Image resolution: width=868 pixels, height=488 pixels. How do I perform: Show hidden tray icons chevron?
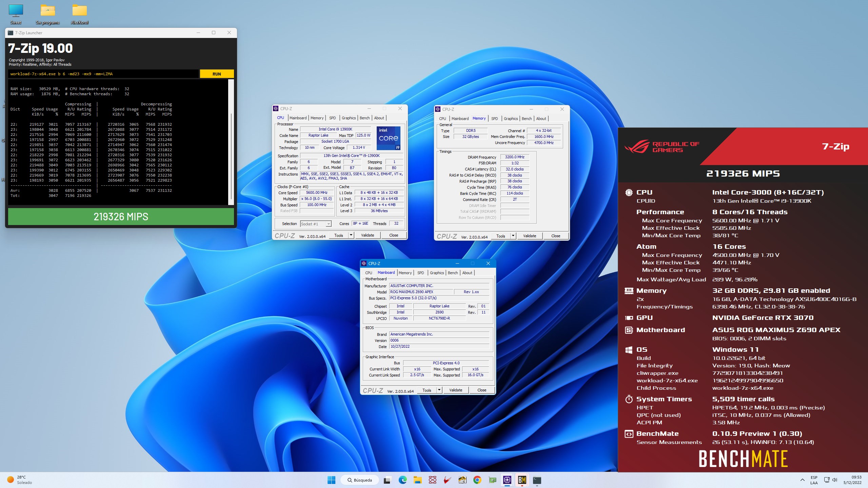tap(802, 480)
